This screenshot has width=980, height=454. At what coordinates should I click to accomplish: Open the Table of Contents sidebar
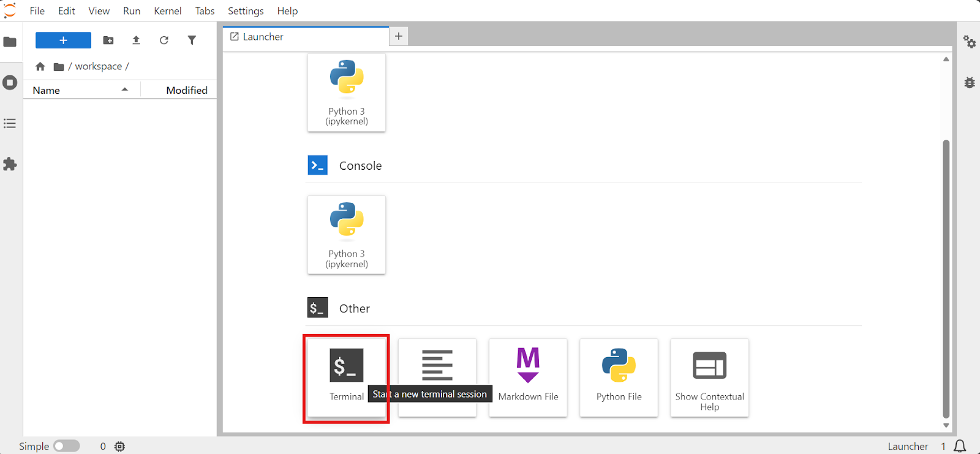tap(10, 124)
